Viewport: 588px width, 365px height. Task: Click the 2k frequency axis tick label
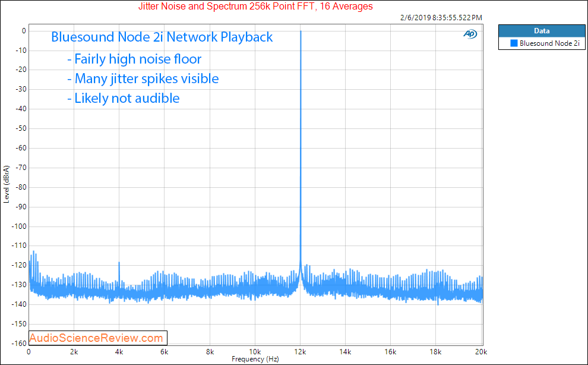74,352
